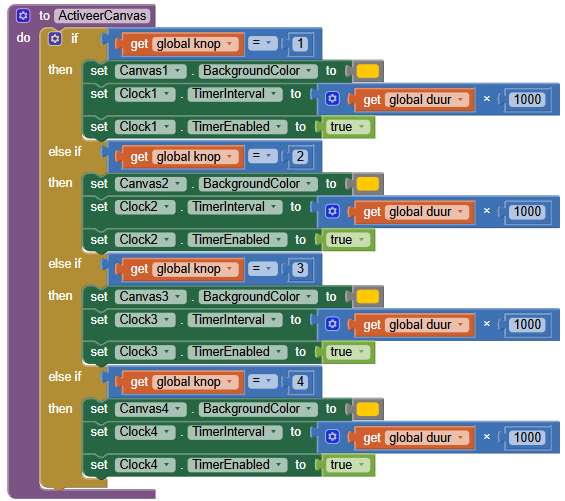565x501 pixels.
Task: Open the mutator gear on the if block
Action: tap(55, 39)
